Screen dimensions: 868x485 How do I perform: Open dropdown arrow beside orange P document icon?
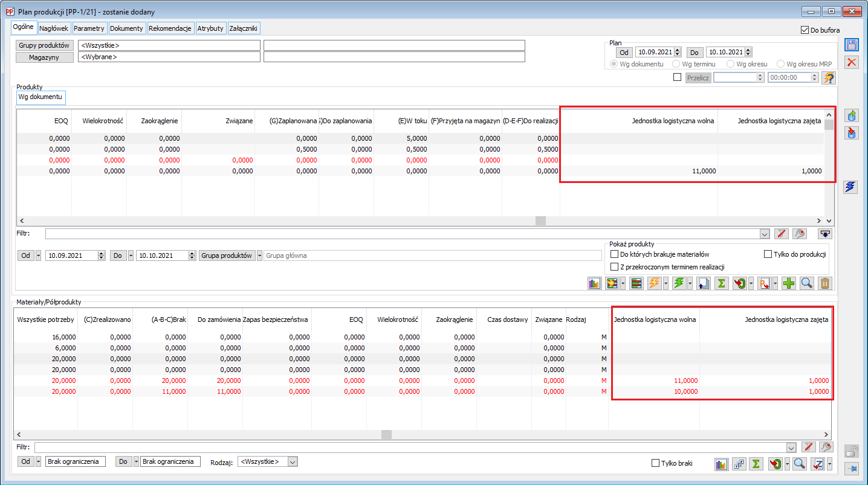(774, 283)
